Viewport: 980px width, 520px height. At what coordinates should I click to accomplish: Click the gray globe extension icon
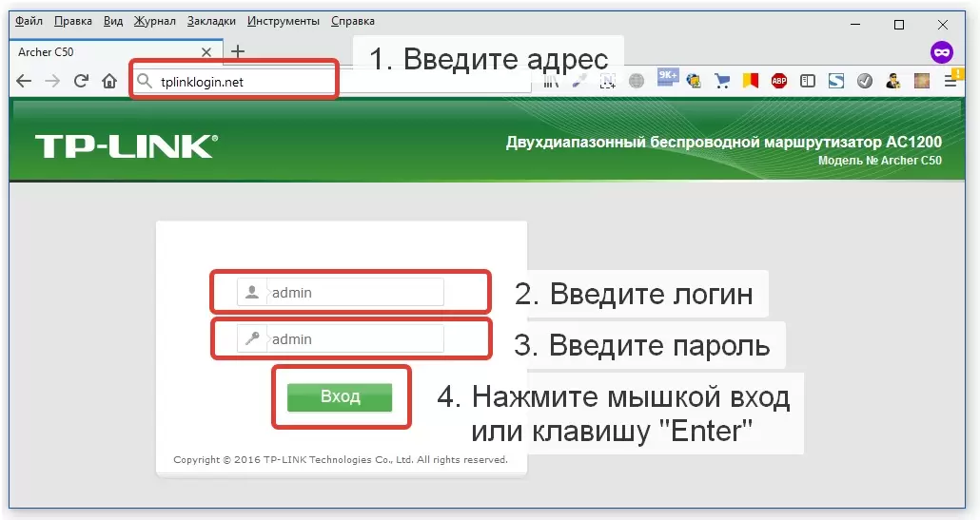(x=637, y=81)
